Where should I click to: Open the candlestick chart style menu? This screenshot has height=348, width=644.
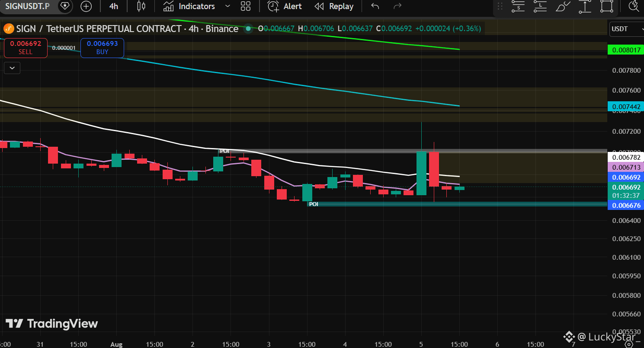pyautogui.click(x=141, y=6)
